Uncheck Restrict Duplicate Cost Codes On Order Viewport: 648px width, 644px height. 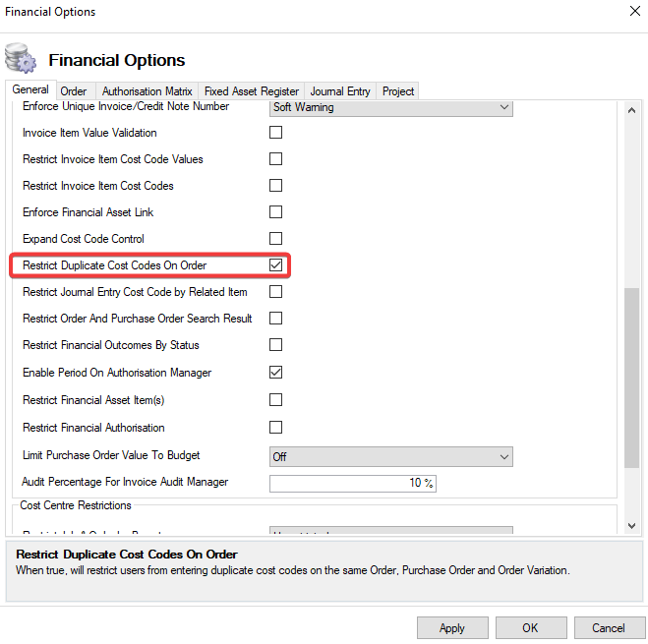coord(275,265)
